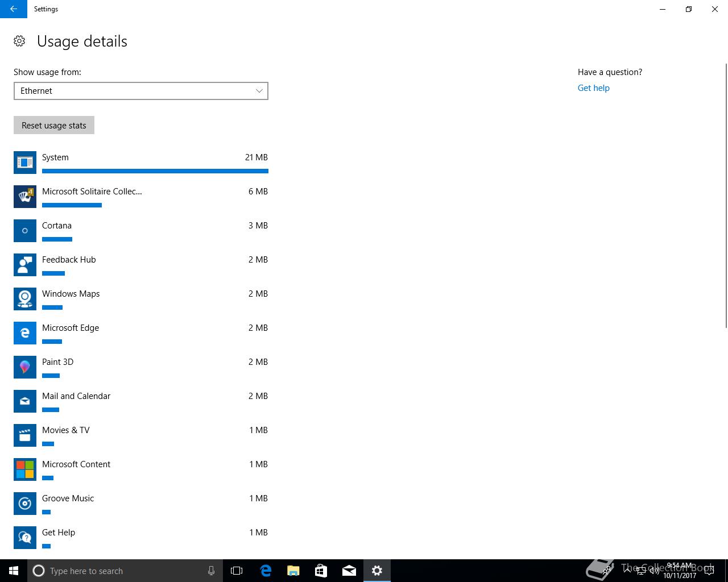This screenshot has height=582, width=728.
Task: Select the Movies & TV label
Action: [x=65, y=430]
